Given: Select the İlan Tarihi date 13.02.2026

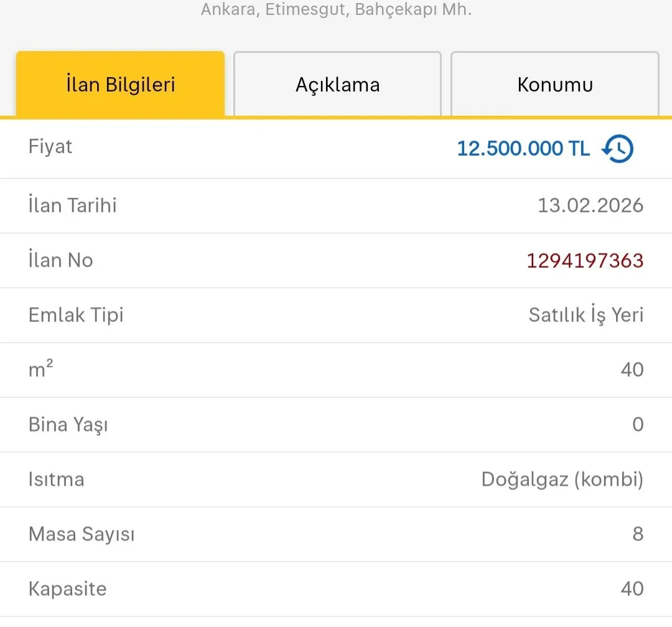Looking at the screenshot, I should (x=589, y=205).
